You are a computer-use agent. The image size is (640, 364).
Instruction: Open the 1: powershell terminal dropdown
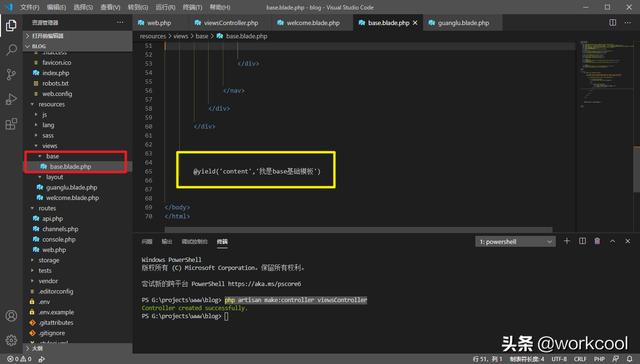pyautogui.click(x=515, y=242)
